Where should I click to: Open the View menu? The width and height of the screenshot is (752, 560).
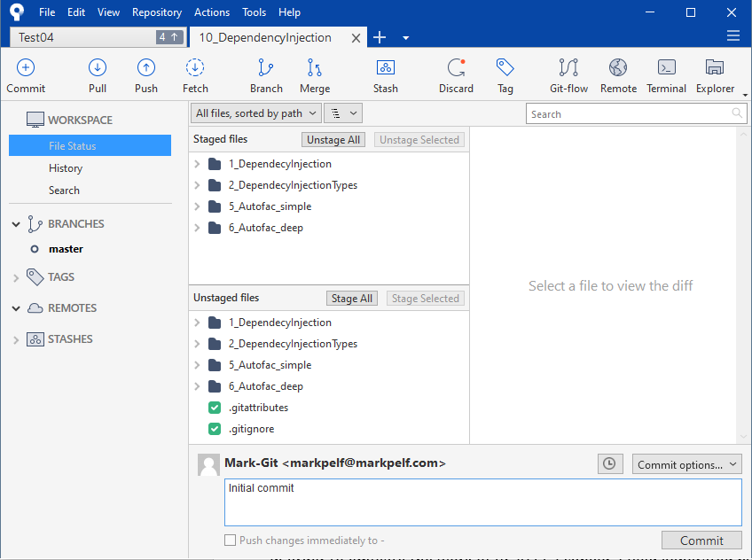click(108, 12)
